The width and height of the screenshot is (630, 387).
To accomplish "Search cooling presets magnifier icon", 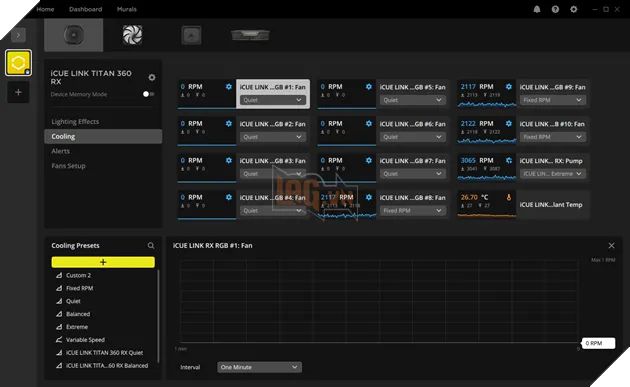I will tap(151, 246).
